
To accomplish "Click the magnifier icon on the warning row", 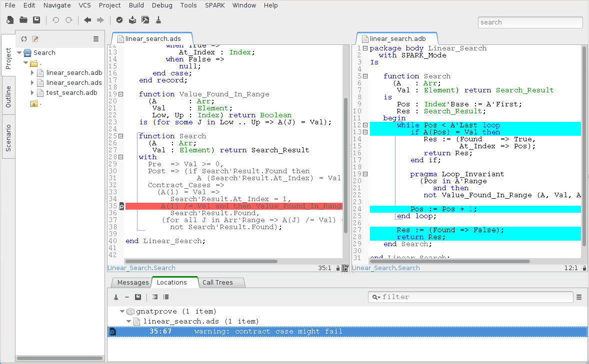I will [x=112, y=332].
